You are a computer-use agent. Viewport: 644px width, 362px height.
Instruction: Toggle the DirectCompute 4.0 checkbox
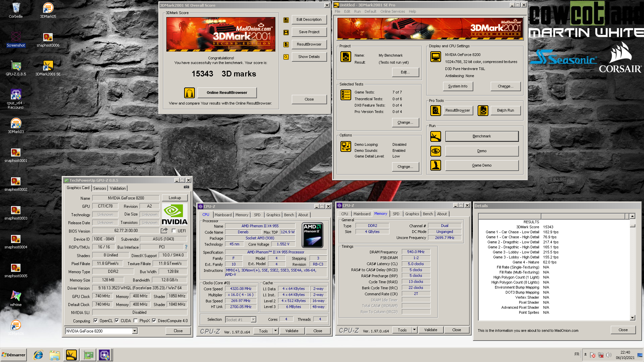coord(154,321)
